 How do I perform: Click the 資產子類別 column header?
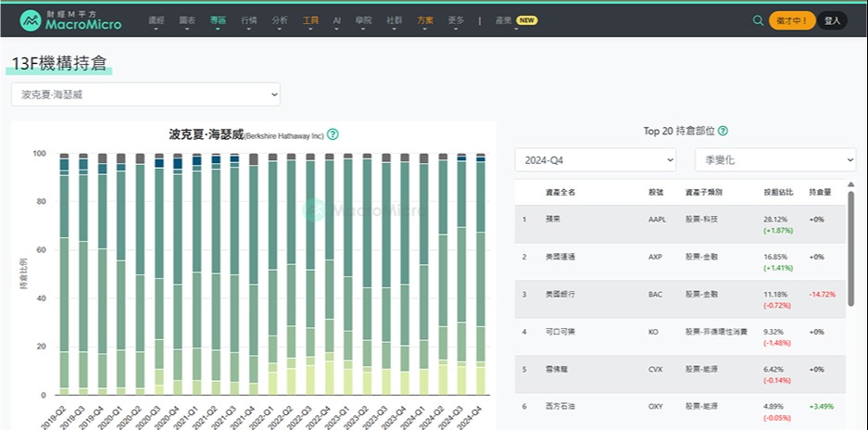click(x=704, y=192)
